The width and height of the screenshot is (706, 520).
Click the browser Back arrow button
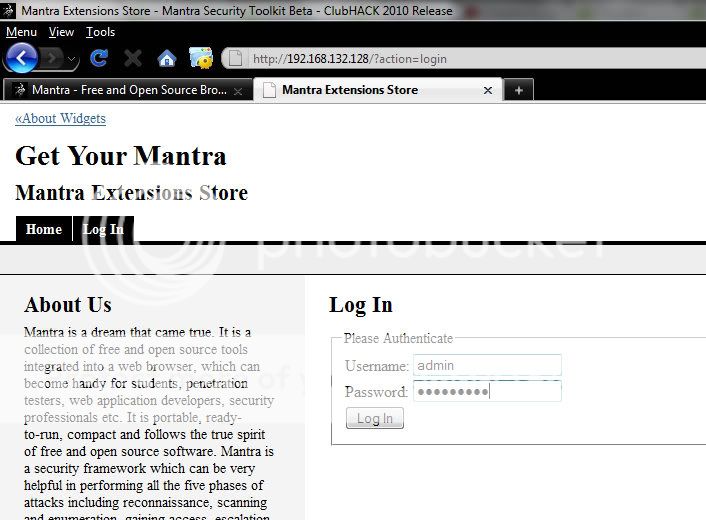(x=20, y=58)
